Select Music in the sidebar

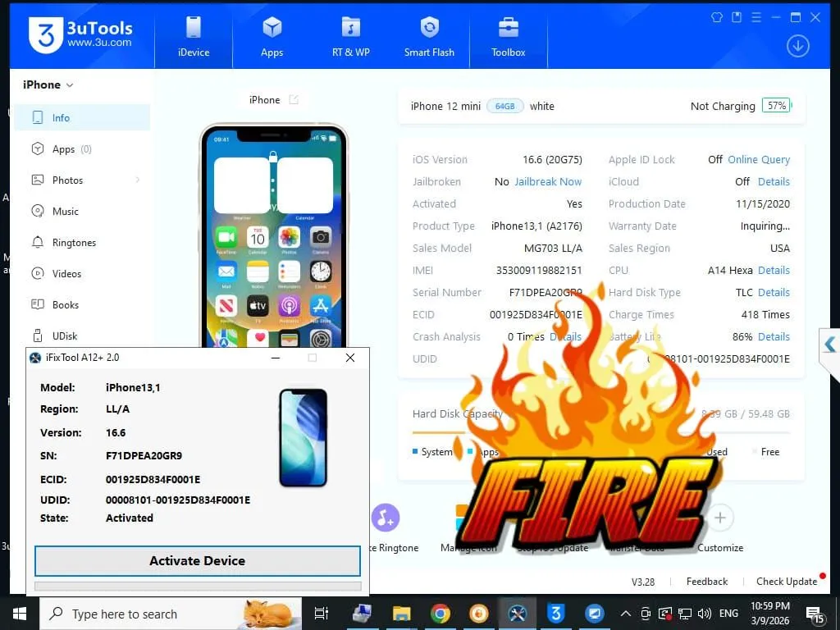(x=65, y=212)
